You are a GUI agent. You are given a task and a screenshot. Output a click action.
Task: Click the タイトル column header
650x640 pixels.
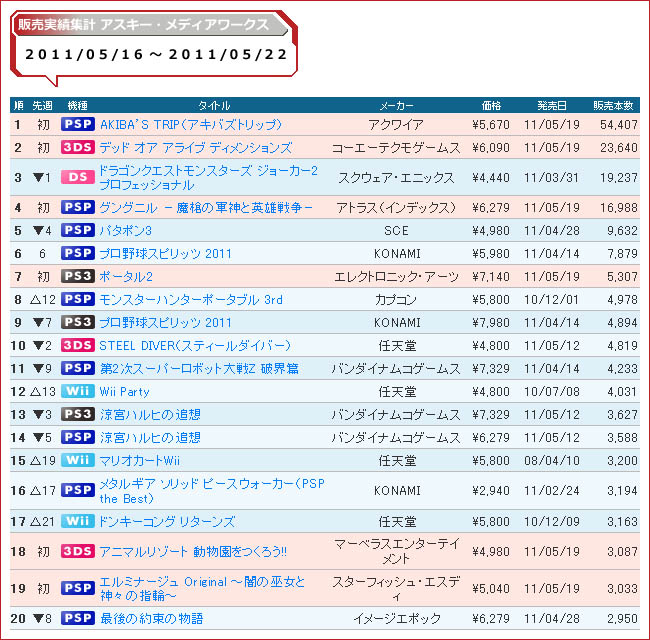[x=214, y=105]
